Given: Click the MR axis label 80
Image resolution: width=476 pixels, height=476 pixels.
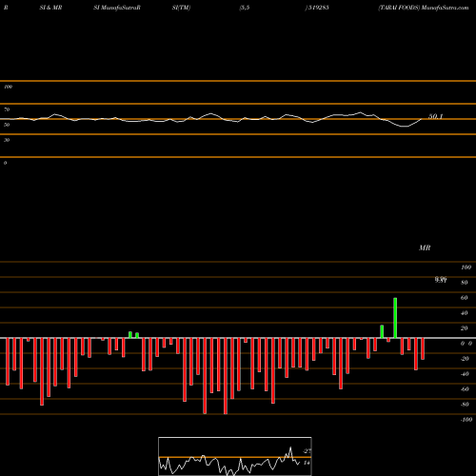Looking at the screenshot, I should [465, 283].
